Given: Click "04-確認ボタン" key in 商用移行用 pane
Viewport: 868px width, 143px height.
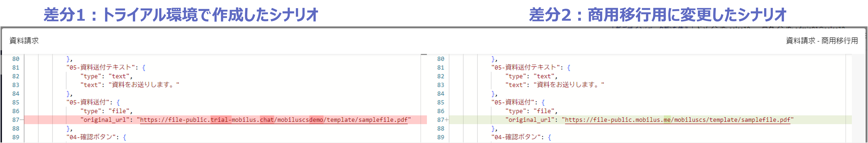Looking at the screenshot, I should click(x=516, y=137).
